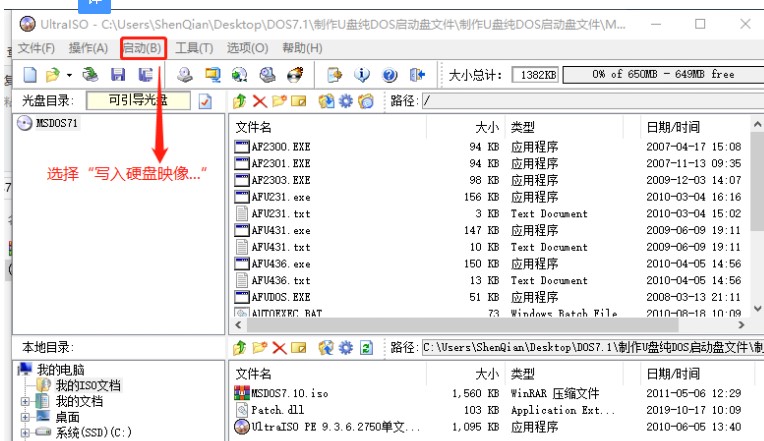This screenshot has height=441, width=764.
Task: Click the 可引导光盘 disc type field
Action: 138,100
